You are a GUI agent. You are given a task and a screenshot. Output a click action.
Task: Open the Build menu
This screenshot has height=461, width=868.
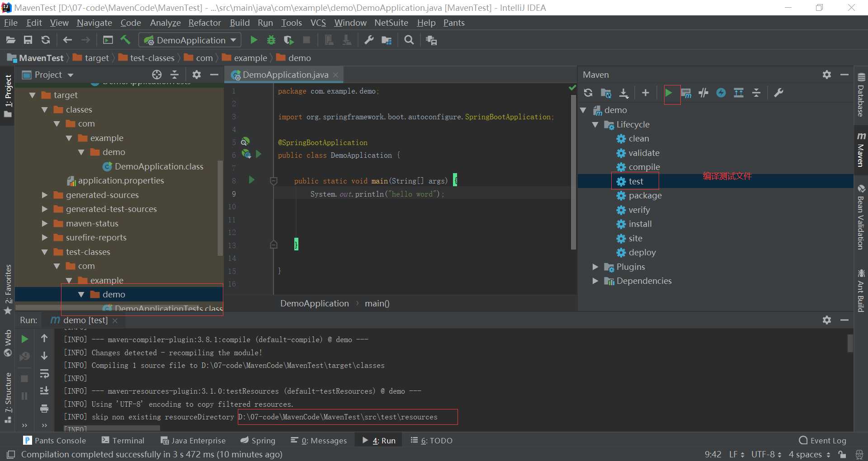click(240, 23)
